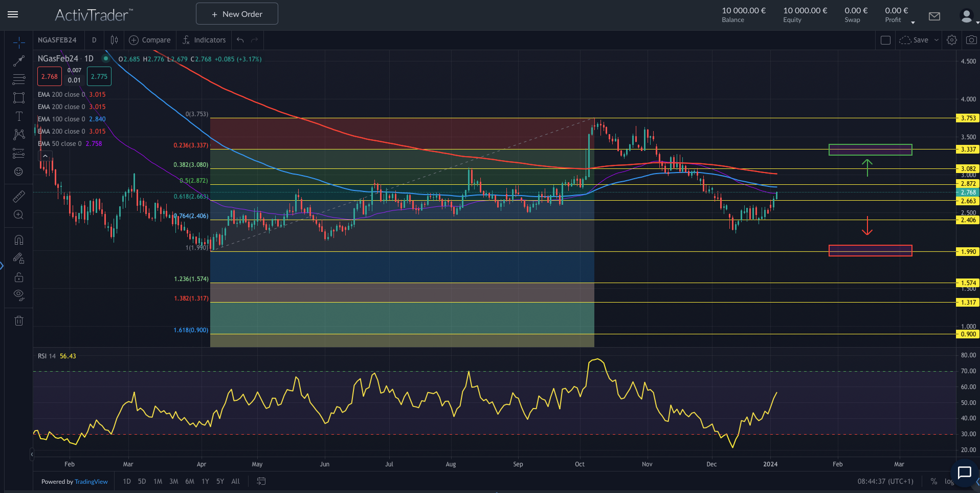Open the text annotation tool
The image size is (980, 493).
(19, 116)
